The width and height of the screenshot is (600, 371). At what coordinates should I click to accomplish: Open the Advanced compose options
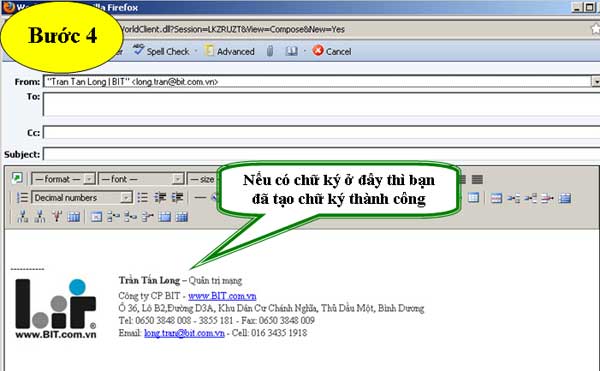230,51
